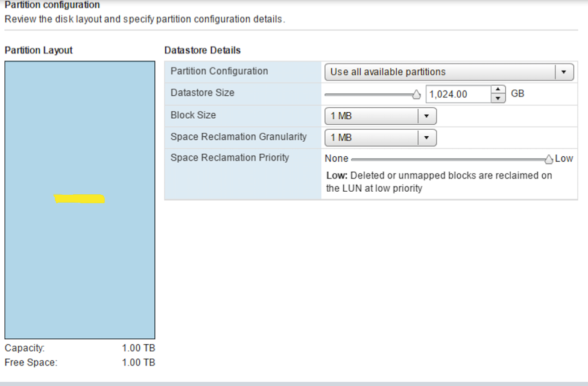
Task: Click the Capacity value 1.00 TB
Action: pos(138,349)
